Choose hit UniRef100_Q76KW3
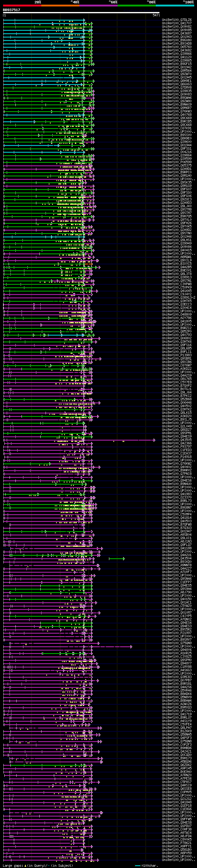The height and width of the screenshot is (868, 197). coord(177,111)
